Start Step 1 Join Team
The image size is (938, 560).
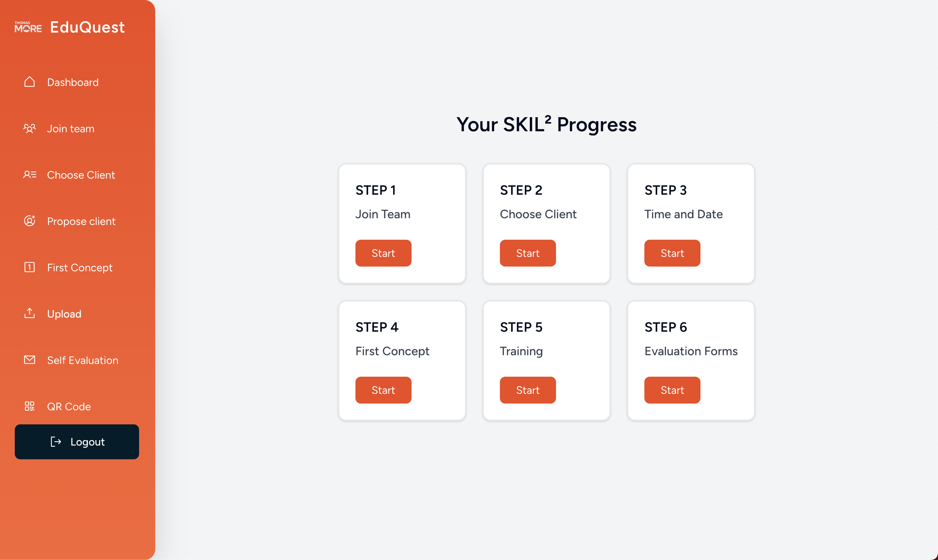[383, 253]
